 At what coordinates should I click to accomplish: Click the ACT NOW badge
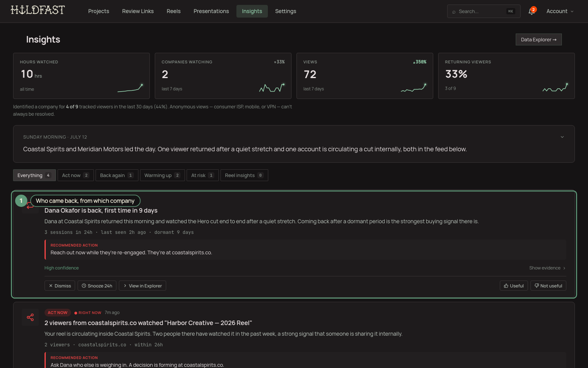coord(58,313)
